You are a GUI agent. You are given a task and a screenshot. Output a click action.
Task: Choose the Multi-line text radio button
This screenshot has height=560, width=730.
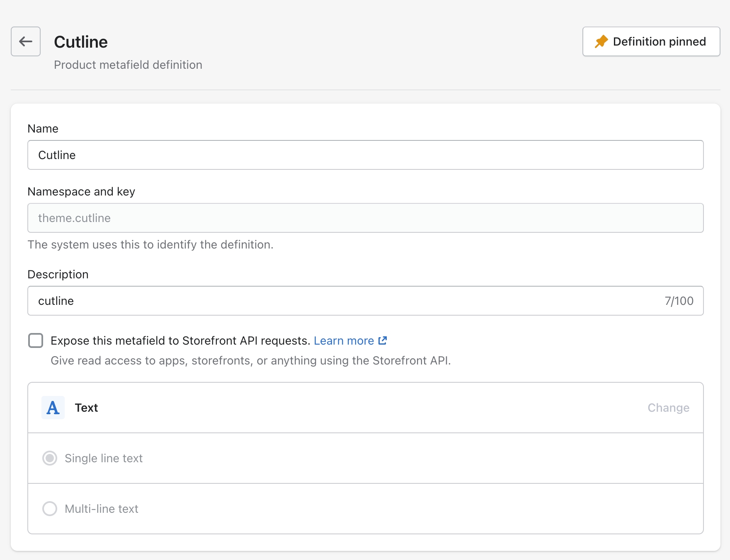tap(50, 509)
